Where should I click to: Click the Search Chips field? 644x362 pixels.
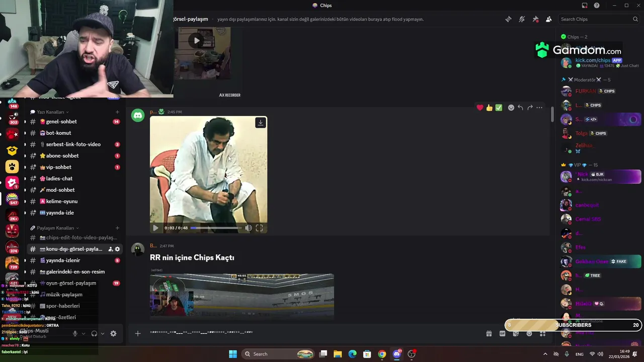(x=599, y=19)
